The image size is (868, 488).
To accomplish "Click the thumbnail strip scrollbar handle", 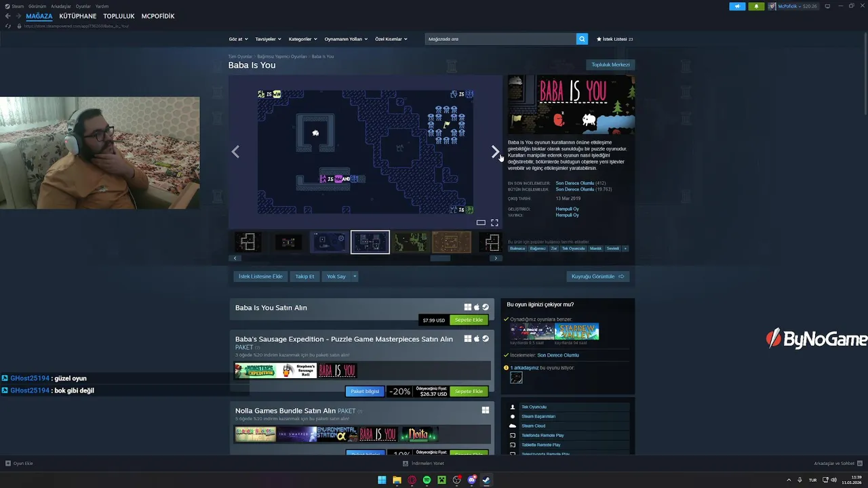I will 440,258.
